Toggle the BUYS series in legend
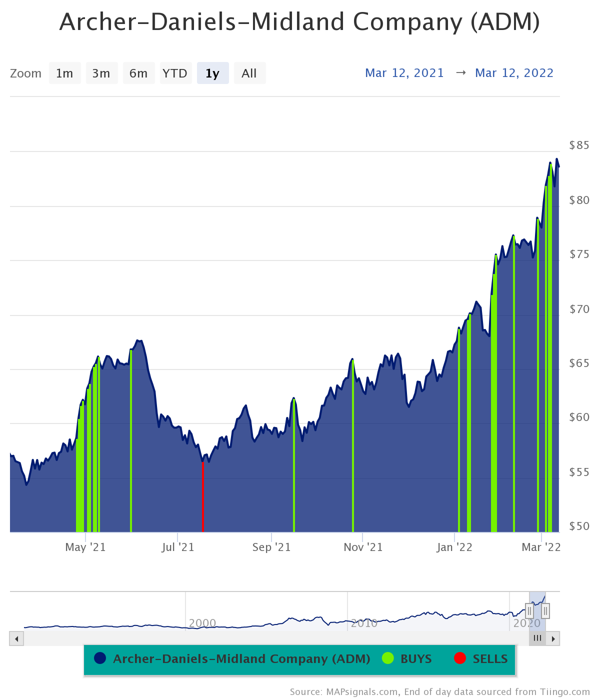Image resolution: width=600 pixels, height=700 pixels. pyautogui.click(x=407, y=658)
